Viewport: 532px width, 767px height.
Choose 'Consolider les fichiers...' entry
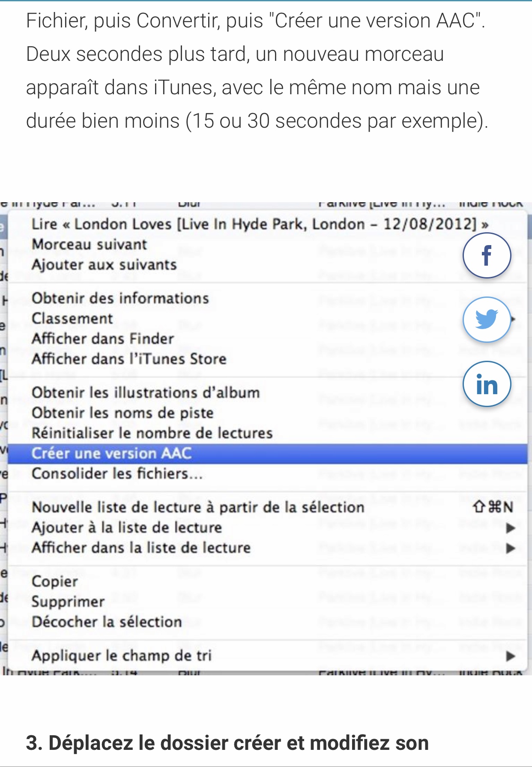(117, 473)
